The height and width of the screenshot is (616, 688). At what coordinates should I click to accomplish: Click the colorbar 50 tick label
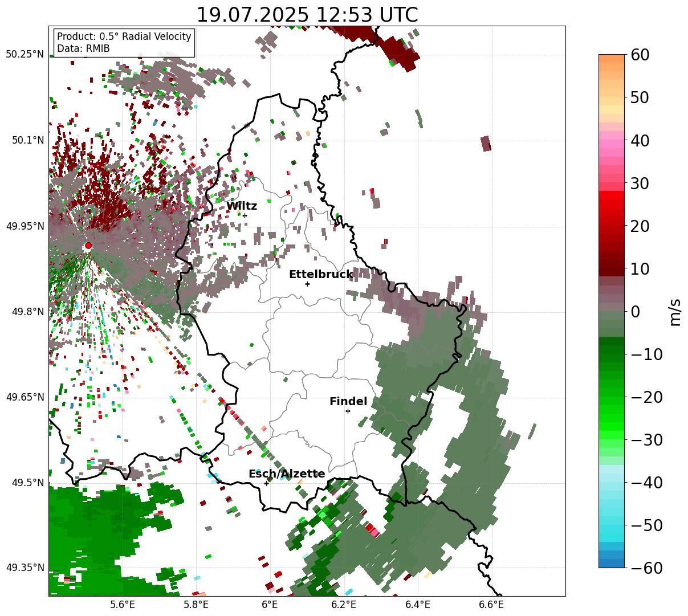pos(641,97)
